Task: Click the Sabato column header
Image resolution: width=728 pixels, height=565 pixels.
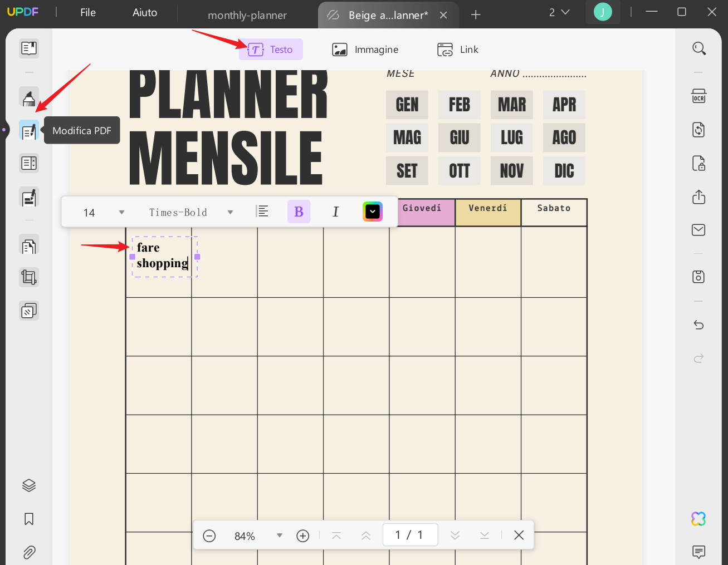Action: tap(554, 212)
